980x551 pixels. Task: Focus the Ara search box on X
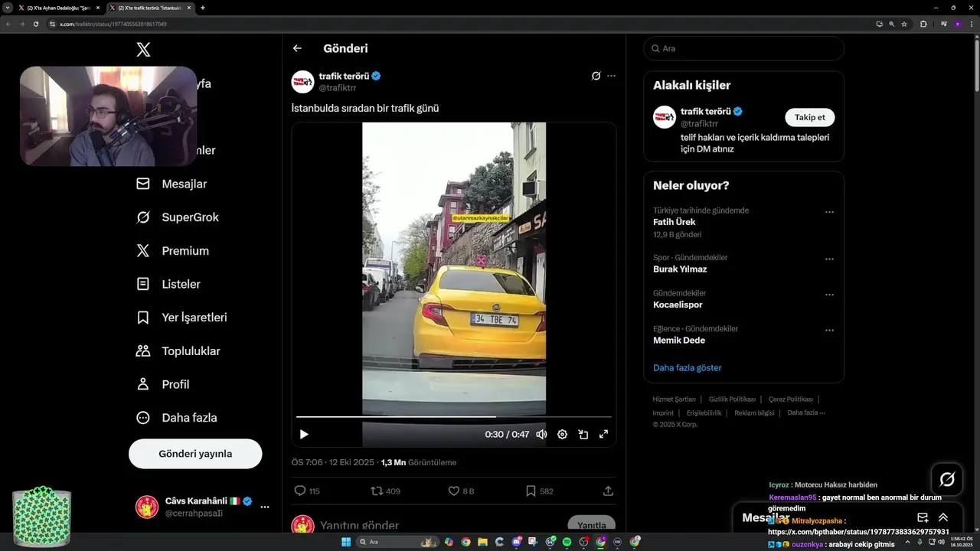tap(743, 48)
